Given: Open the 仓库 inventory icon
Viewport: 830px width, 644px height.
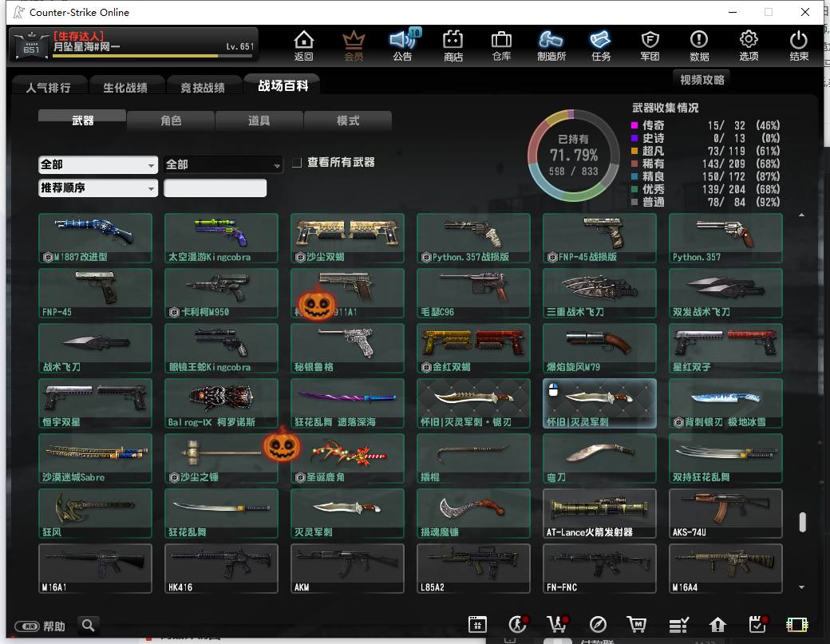Looking at the screenshot, I should (501, 45).
